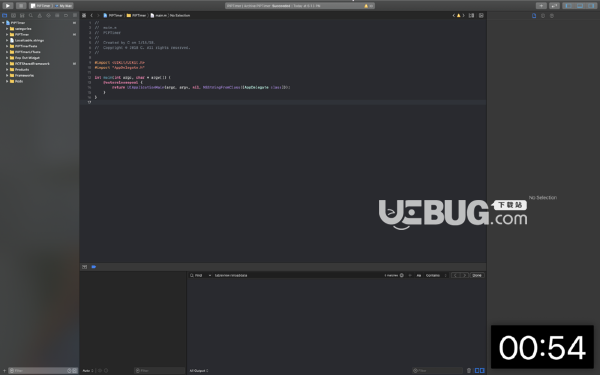Select the PiPTimerTests folder row
This screenshot has height=375, width=600.
click(x=39, y=46)
